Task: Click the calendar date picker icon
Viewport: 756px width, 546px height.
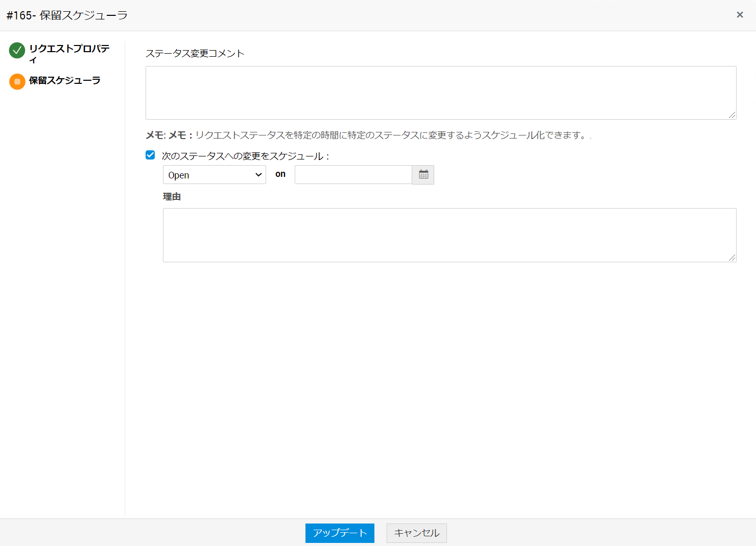Action: [x=423, y=175]
